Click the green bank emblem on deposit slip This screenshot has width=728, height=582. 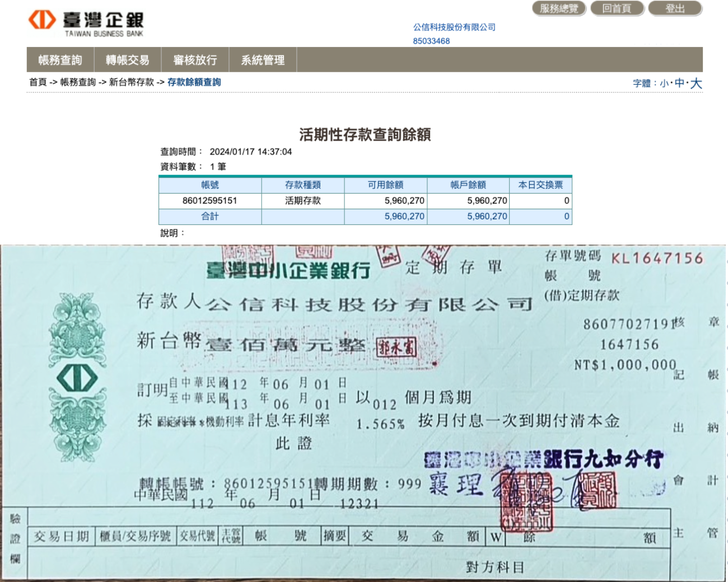click(x=77, y=377)
